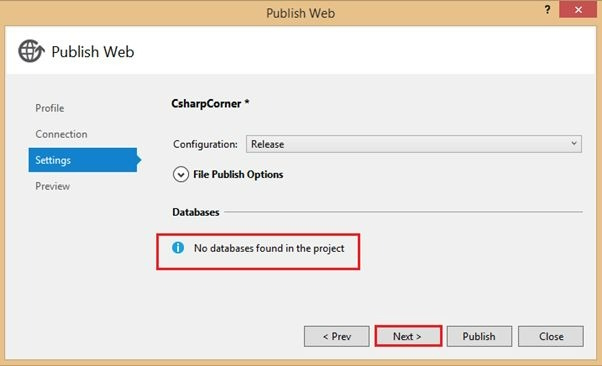Close the dialog with red X
The width and height of the screenshot is (602, 366).
tap(578, 10)
